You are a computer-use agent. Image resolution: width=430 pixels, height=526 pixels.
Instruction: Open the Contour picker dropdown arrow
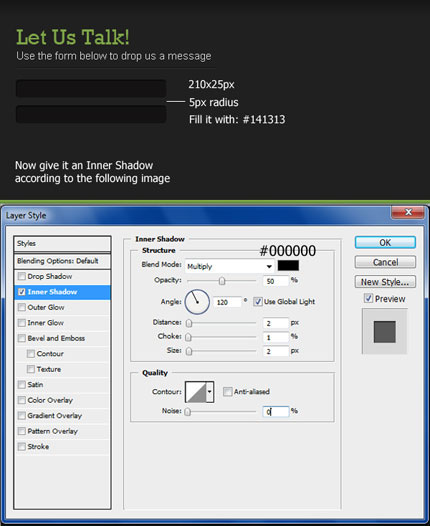click(x=210, y=392)
